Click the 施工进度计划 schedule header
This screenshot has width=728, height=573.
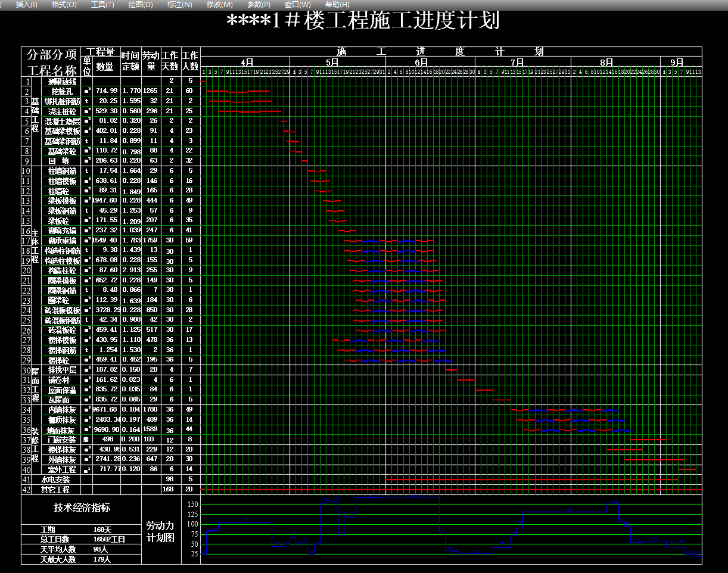[x=440, y=52]
